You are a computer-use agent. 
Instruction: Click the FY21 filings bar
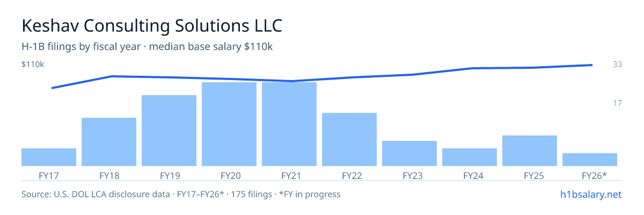coord(289,124)
